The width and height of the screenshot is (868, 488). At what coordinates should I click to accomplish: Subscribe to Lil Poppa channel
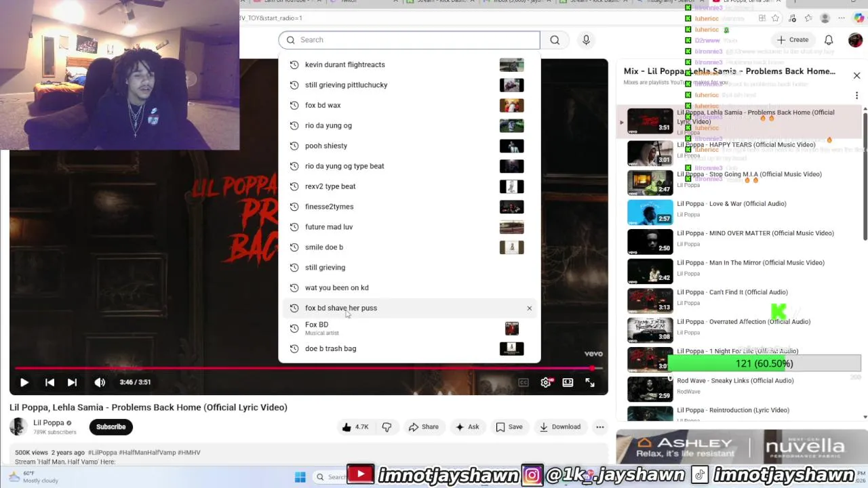[x=111, y=427]
